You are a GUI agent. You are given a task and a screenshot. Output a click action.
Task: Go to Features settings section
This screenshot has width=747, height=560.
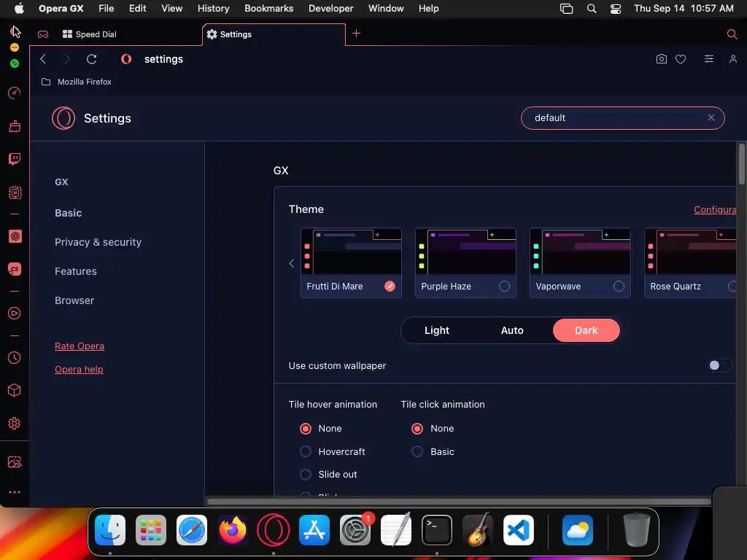coord(76,271)
